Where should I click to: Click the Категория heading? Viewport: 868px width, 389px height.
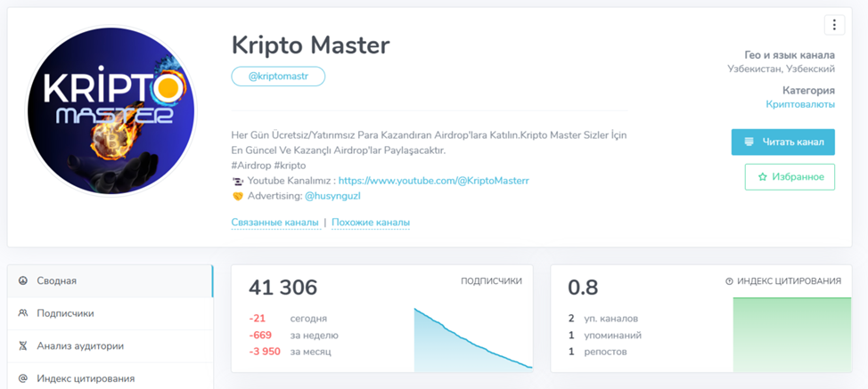tap(809, 91)
